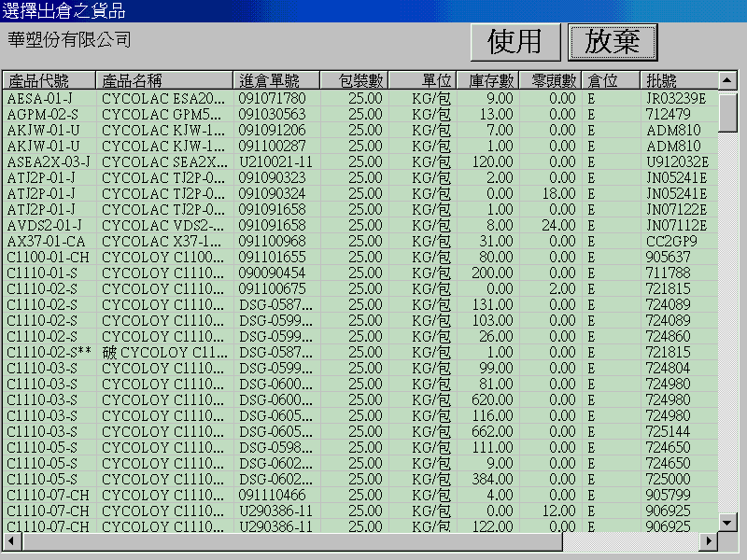Image resolution: width=747 pixels, height=560 pixels.
Task: Click receipt number U210021-11
Action: tap(275, 161)
